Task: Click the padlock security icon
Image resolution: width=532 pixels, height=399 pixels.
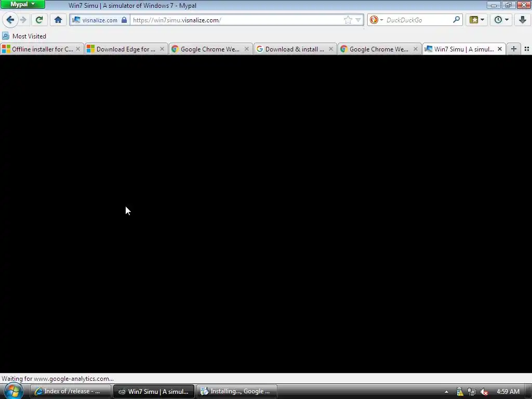Action: pyautogui.click(x=124, y=20)
